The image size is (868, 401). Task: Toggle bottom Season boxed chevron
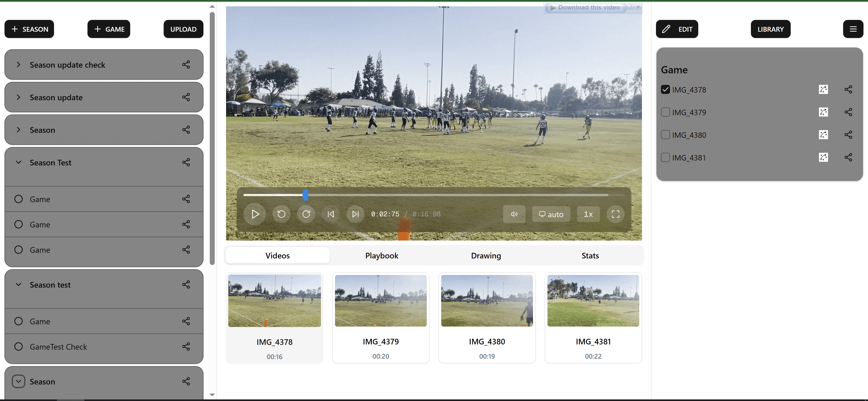pos(19,381)
